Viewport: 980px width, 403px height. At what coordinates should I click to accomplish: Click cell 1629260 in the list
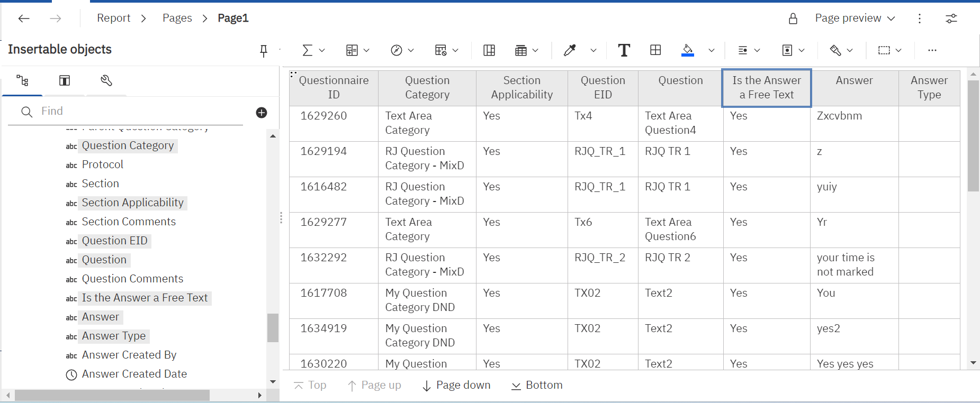(334, 123)
